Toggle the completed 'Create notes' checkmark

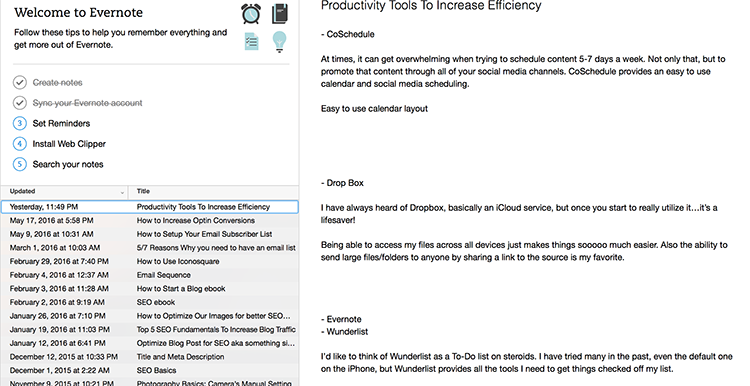(20, 83)
